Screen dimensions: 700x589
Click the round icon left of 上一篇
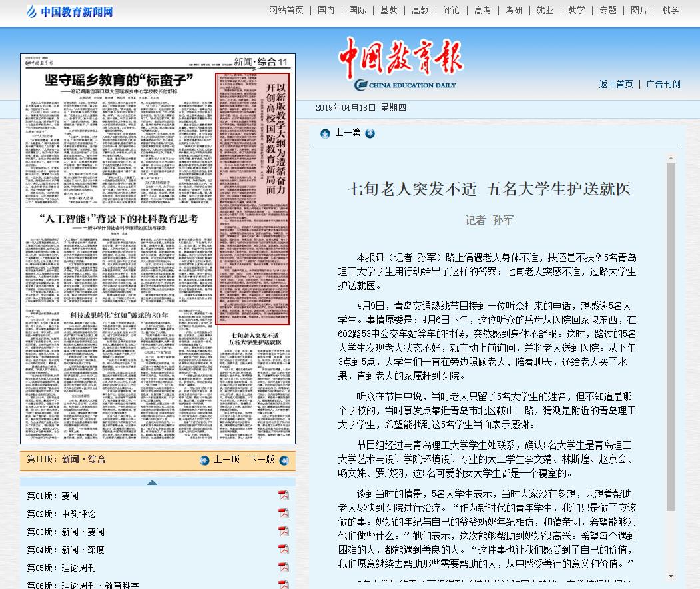pos(325,133)
